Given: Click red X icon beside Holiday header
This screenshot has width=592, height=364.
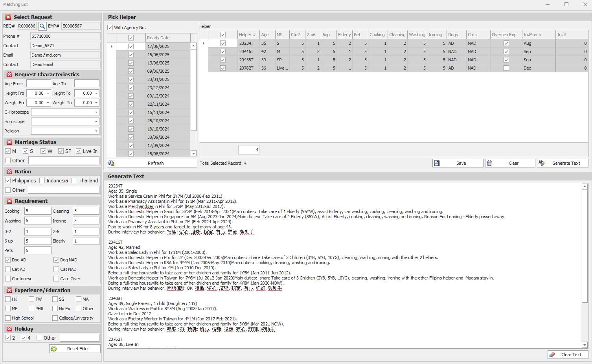Looking at the screenshot, I should point(9,329).
